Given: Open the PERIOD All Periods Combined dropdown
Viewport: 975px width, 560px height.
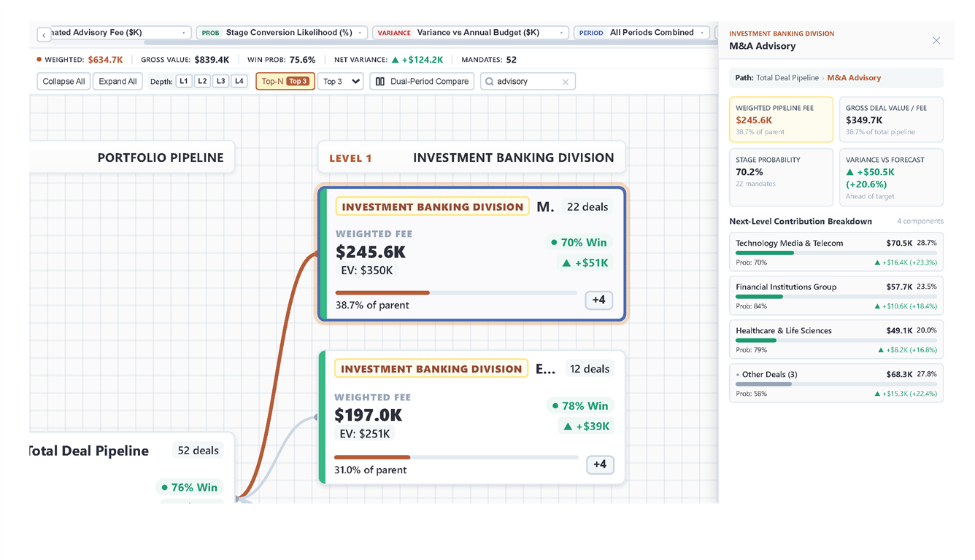Looking at the screenshot, I should tap(641, 33).
